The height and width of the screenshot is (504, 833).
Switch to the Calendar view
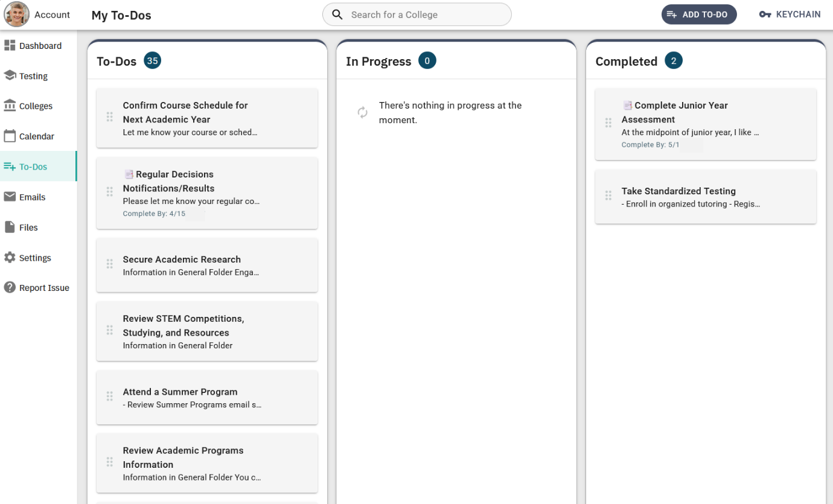pos(38,136)
